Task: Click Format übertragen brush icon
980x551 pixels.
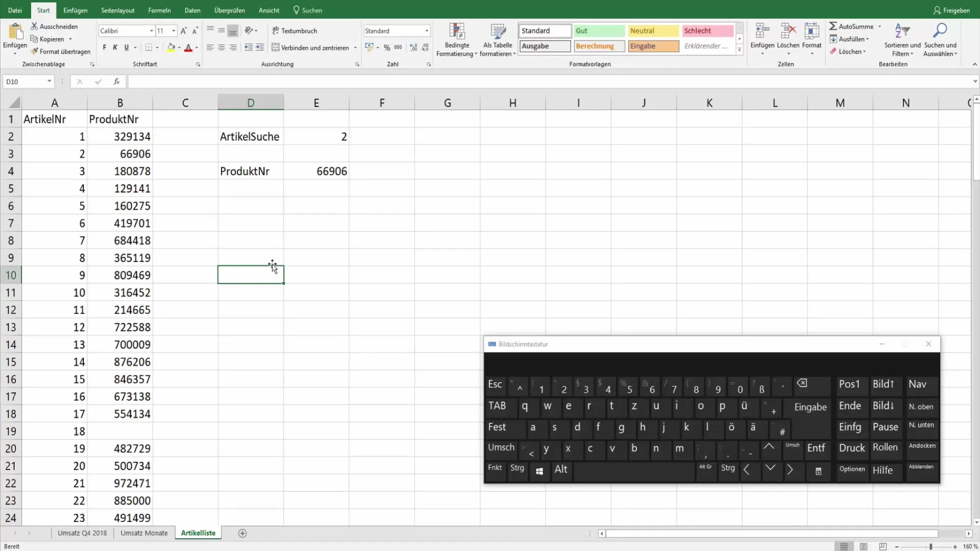Action: pyautogui.click(x=34, y=52)
